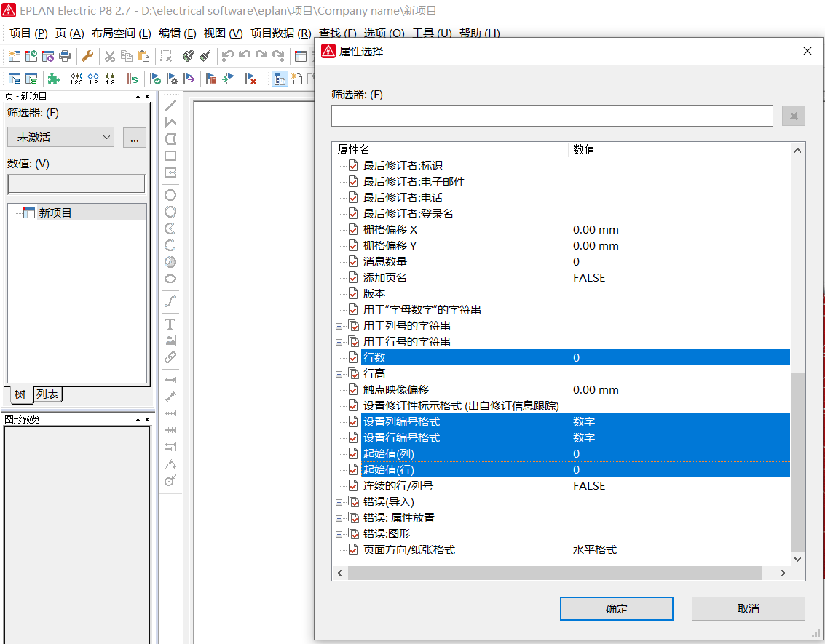Click the green puzzle piece icon
This screenshot has height=644, width=825.
(x=53, y=79)
